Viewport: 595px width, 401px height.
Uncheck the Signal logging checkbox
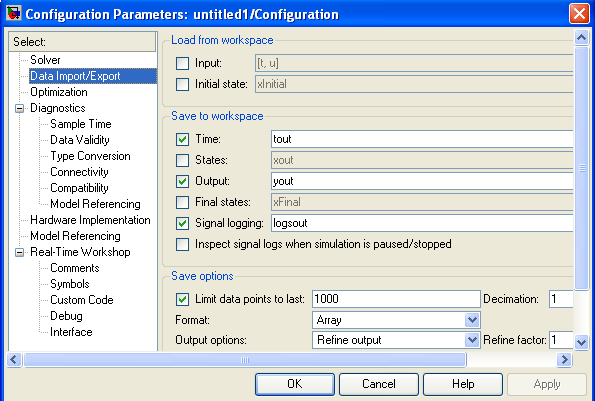tap(182, 223)
